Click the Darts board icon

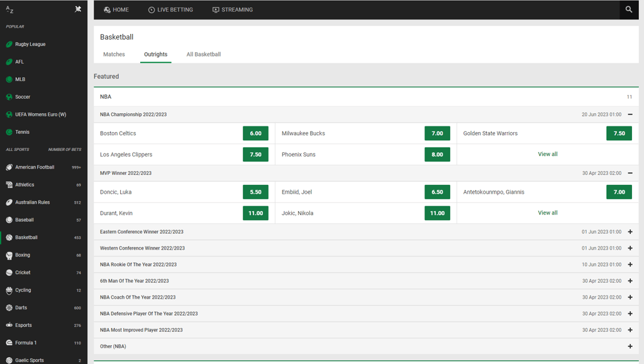(x=9, y=308)
